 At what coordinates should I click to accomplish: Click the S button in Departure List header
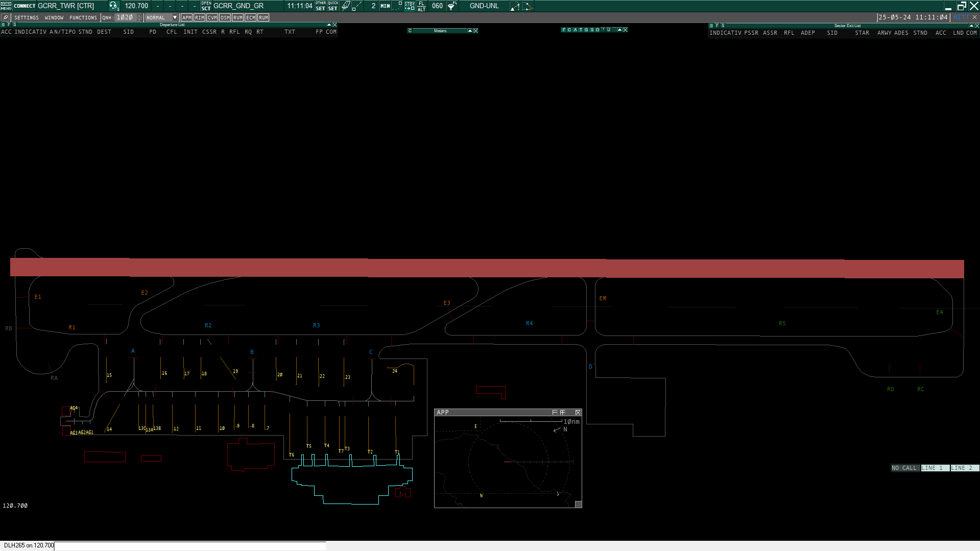coord(15,25)
